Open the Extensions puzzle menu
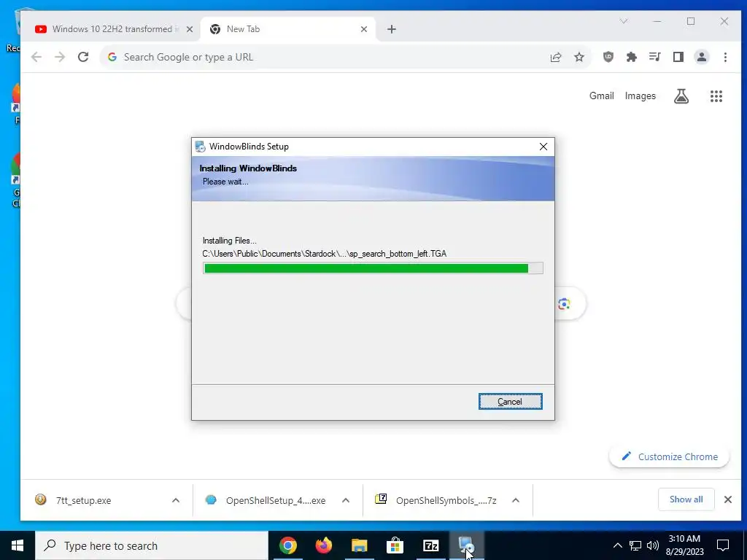The height and width of the screenshot is (560, 747). click(x=632, y=57)
